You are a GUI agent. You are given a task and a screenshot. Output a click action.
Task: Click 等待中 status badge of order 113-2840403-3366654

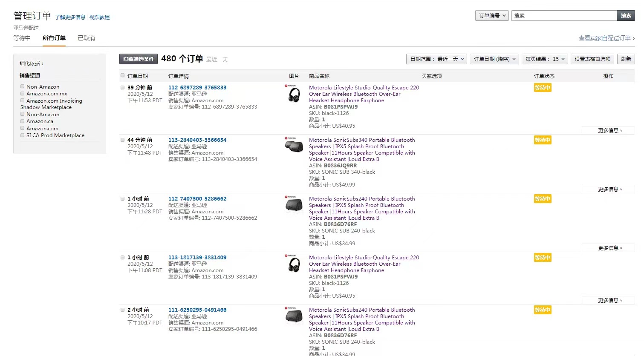(x=543, y=140)
